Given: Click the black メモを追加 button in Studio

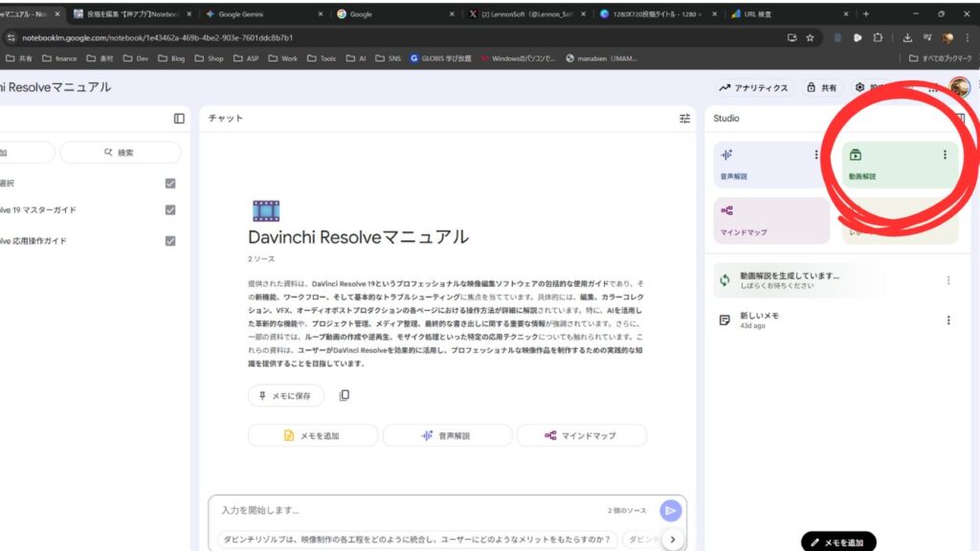Looking at the screenshot, I should [x=838, y=541].
